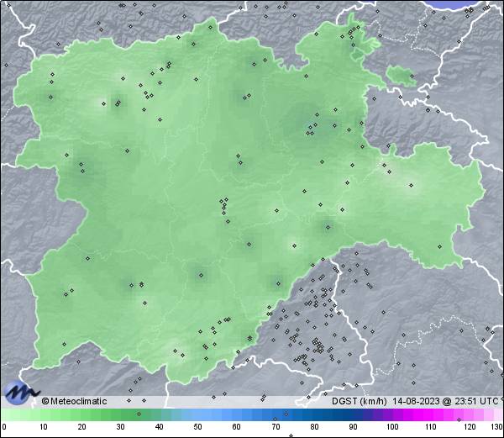Click the time 23:51 UTC

point(475,401)
